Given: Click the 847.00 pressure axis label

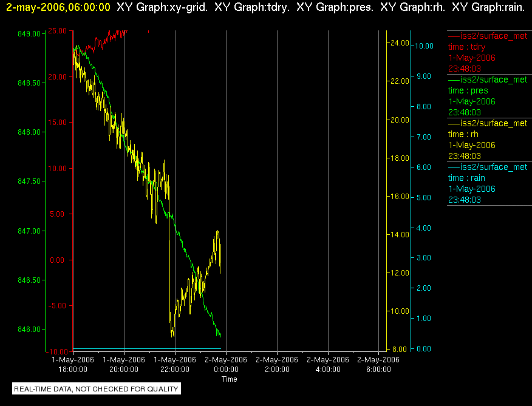Looking at the screenshot, I should (29, 231).
